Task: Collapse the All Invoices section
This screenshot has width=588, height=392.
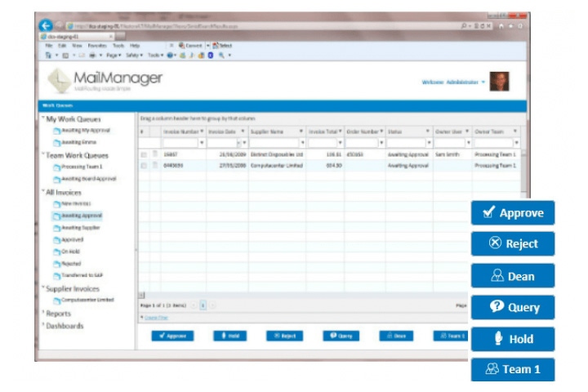Action: tap(42, 191)
